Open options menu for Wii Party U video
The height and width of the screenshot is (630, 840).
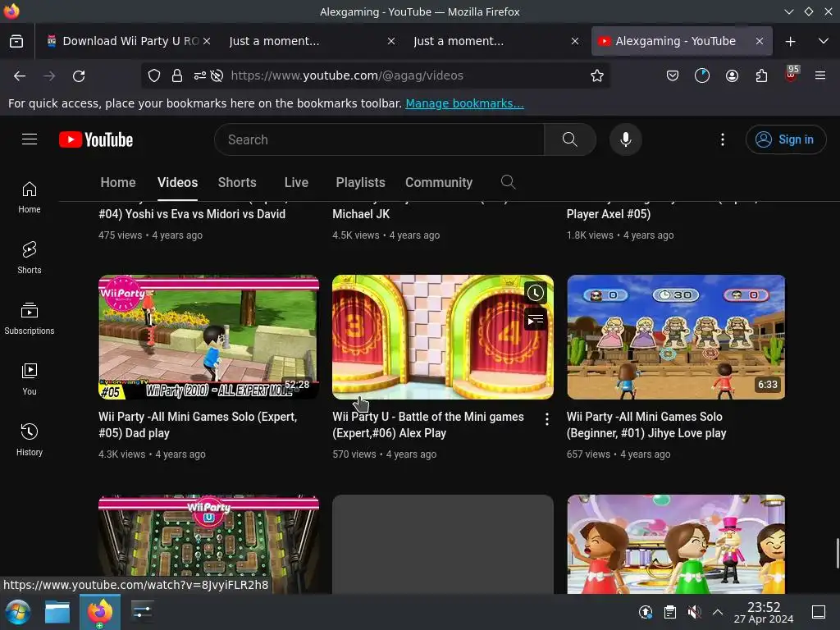click(546, 419)
